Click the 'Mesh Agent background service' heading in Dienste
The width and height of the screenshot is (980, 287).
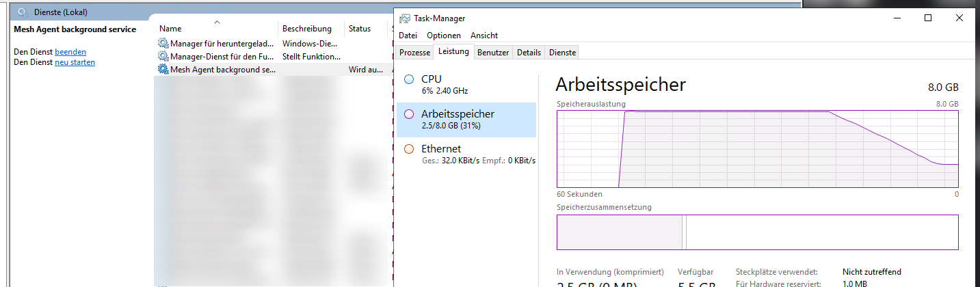[75, 29]
